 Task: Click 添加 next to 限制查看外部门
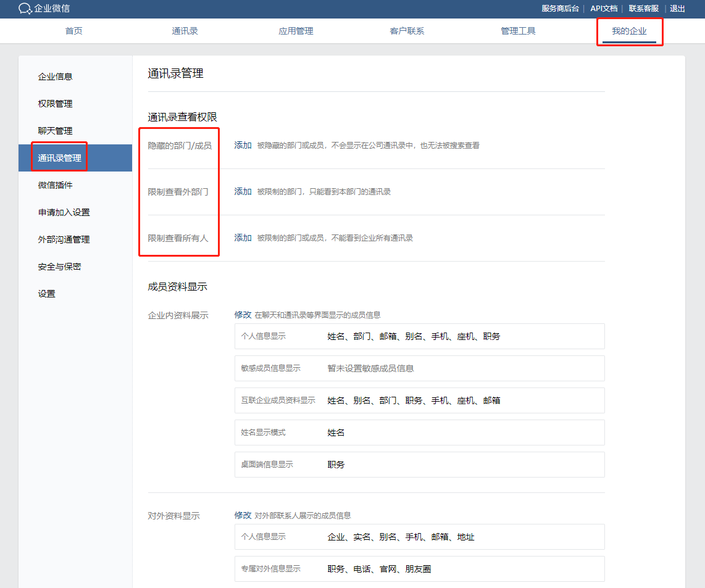243,192
